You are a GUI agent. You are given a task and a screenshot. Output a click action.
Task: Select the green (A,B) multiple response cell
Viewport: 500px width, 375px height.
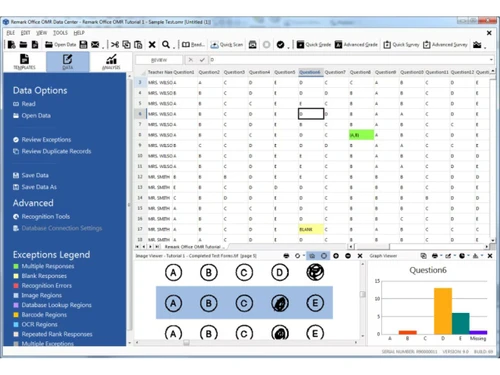361,135
